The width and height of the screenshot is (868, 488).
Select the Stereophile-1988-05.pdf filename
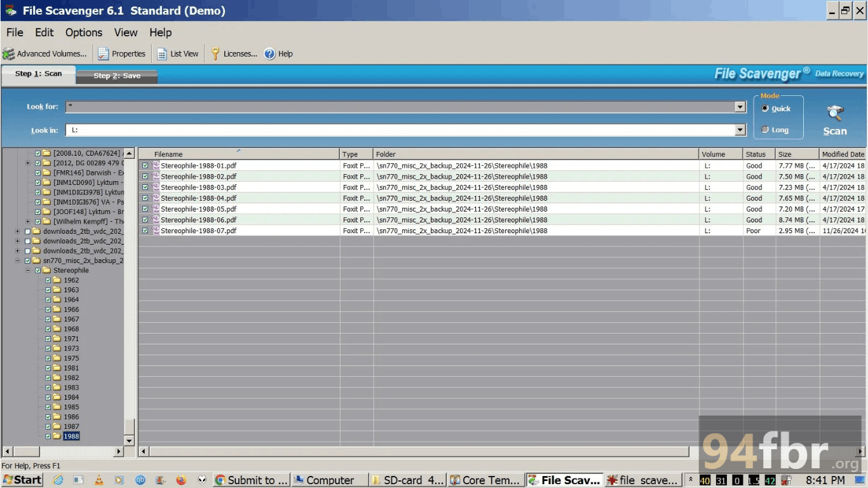click(x=198, y=209)
